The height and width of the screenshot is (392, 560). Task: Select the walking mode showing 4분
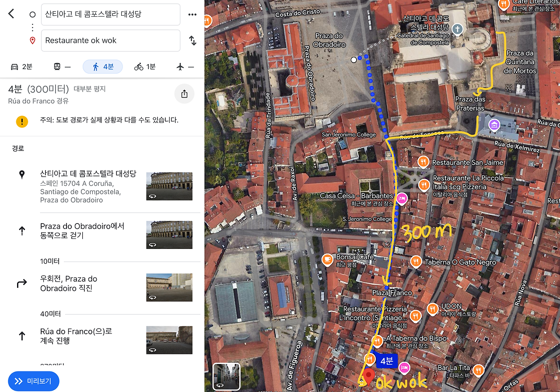pyautogui.click(x=103, y=66)
